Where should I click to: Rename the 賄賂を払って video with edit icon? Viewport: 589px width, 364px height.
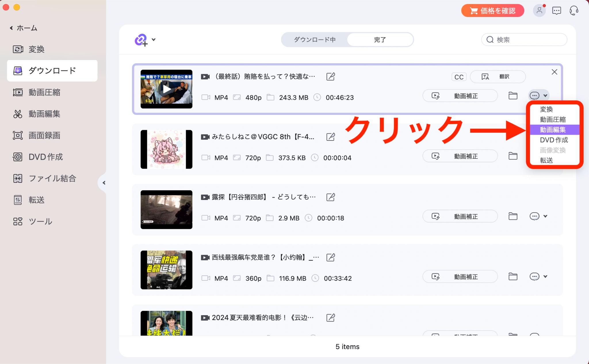click(x=330, y=76)
